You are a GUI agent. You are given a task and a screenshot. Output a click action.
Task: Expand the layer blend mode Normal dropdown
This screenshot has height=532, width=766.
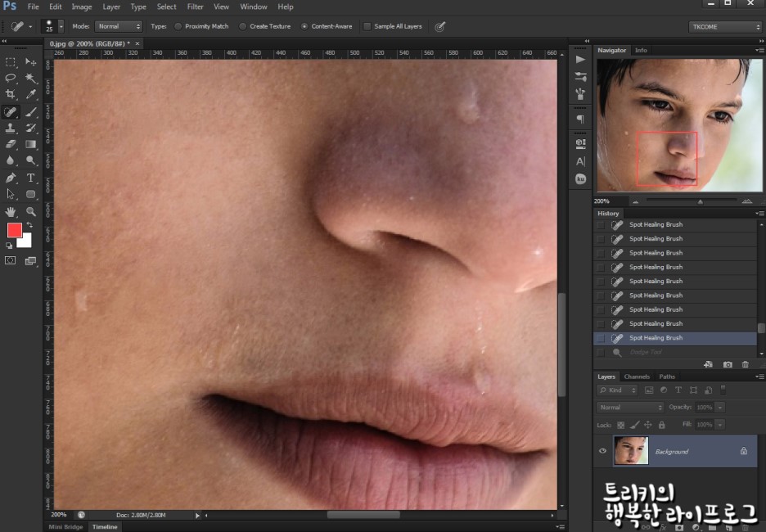pos(630,407)
